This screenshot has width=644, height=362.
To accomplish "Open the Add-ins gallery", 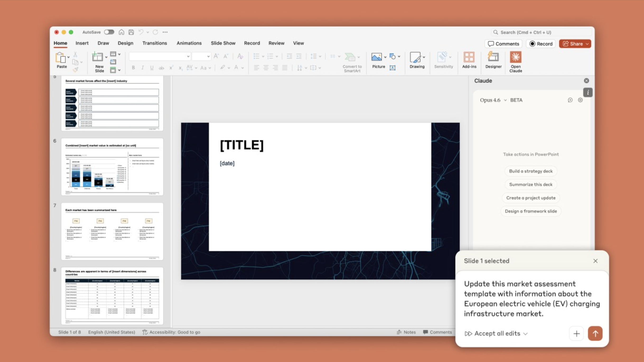I will click(x=469, y=61).
